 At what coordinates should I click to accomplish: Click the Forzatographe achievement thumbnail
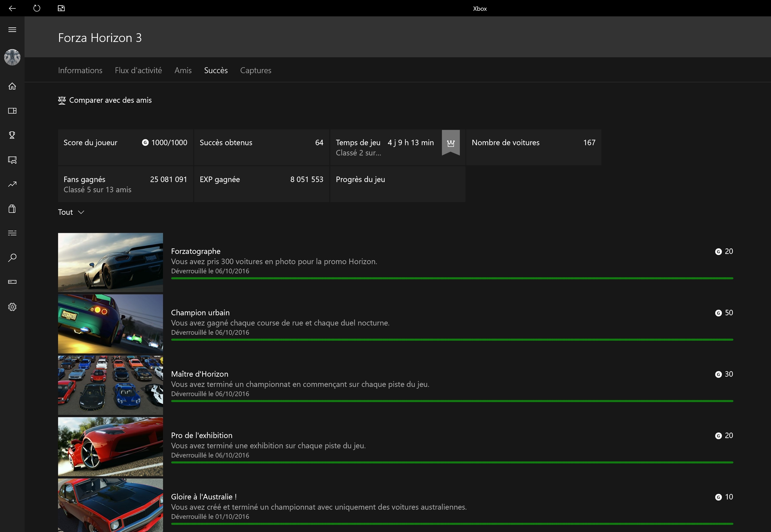click(x=110, y=262)
